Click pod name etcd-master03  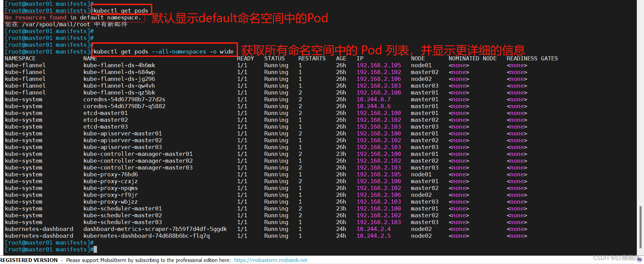[106, 127]
